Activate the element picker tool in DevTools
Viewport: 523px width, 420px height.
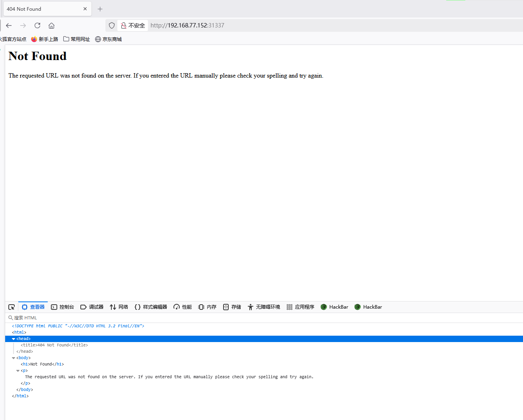pyautogui.click(x=12, y=307)
